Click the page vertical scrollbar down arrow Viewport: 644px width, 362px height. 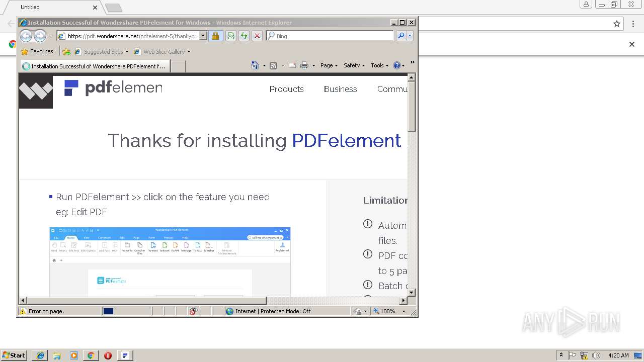coord(411,292)
